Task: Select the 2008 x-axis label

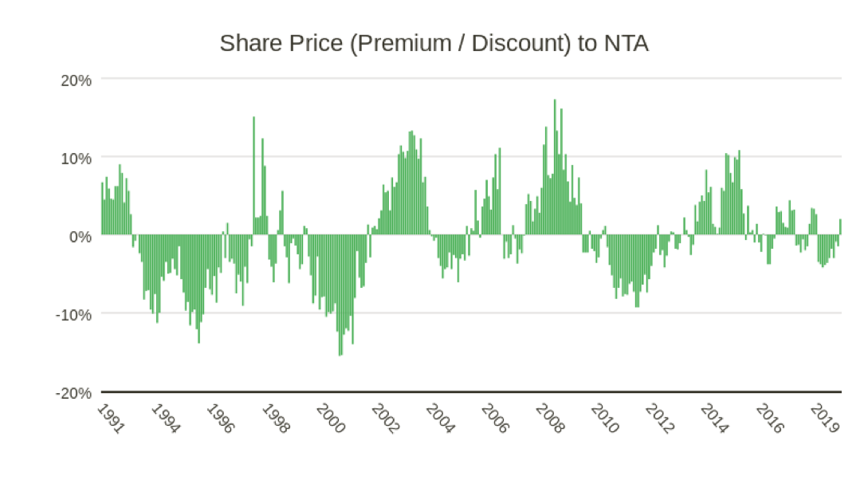Action: click(550, 419)
